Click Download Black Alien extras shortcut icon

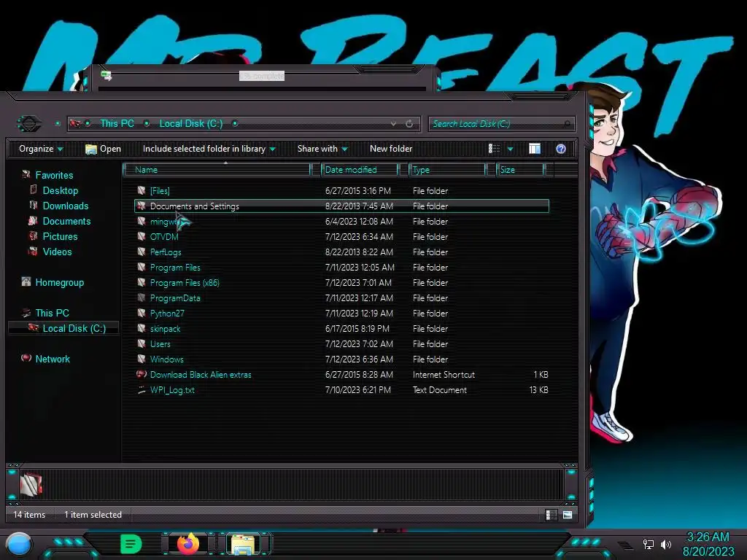point(141,374)
